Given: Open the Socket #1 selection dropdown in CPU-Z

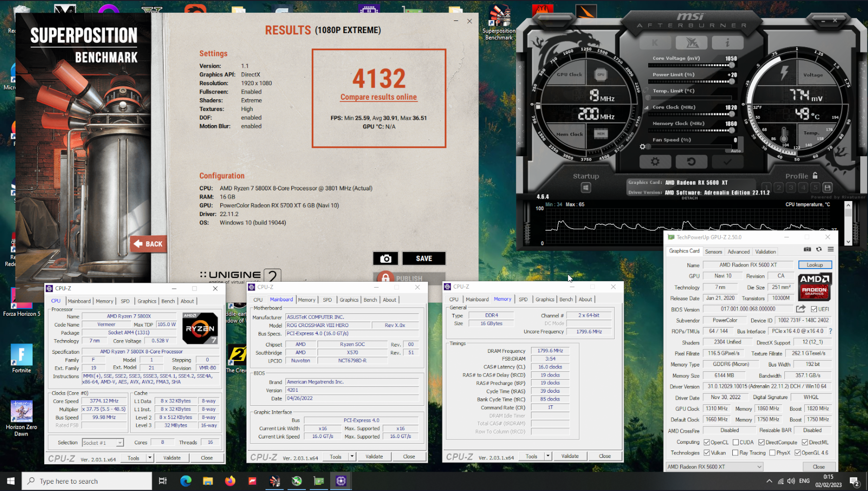Looking at the screenshot, I should (103, 442).
